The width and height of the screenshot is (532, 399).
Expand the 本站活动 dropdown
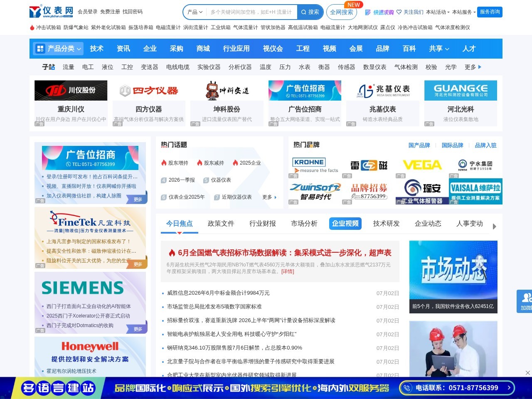[438, 12]
